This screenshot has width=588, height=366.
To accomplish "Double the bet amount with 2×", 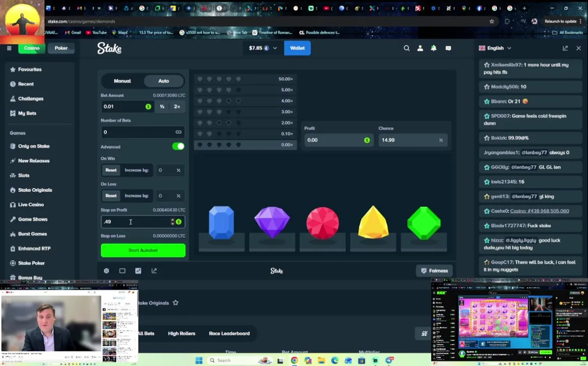I will (x=177, y=107).
